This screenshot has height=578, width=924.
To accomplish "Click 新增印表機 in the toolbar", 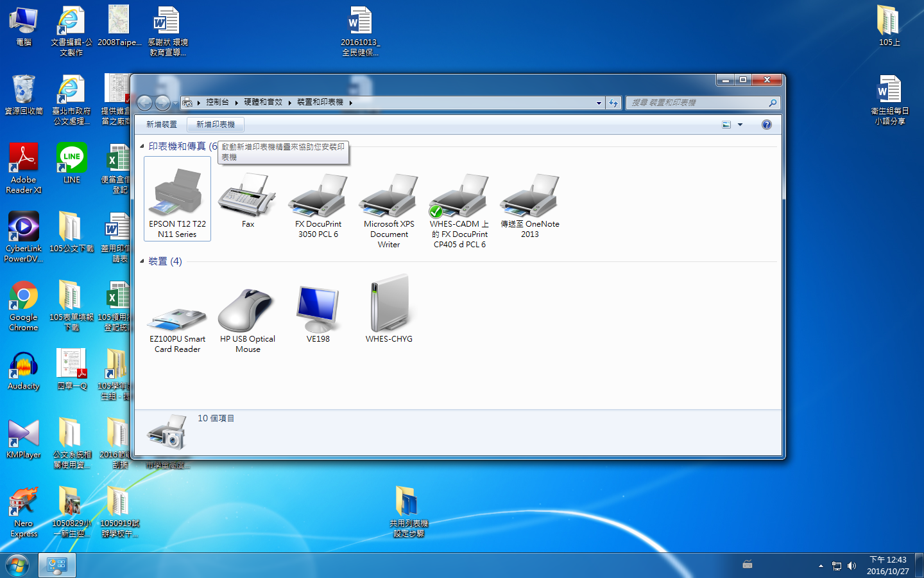I will point(216,125).
